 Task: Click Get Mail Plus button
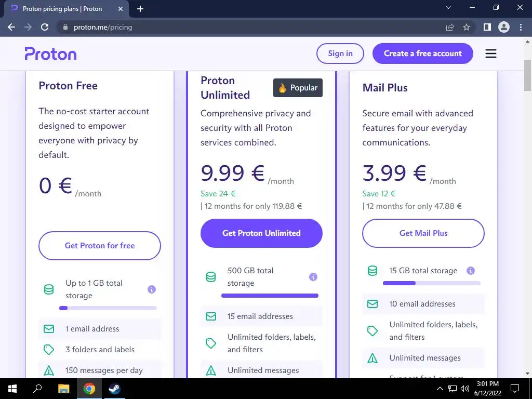423,233
